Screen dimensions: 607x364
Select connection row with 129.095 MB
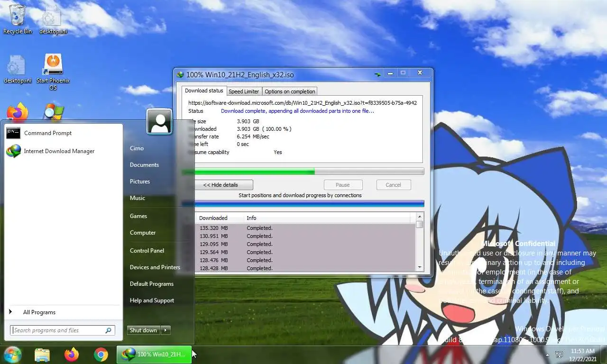click(x=305, y=244)
